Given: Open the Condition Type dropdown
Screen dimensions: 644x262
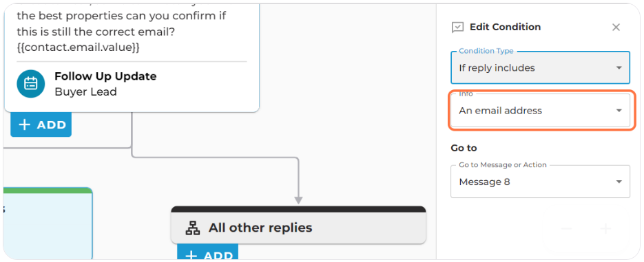Looking at the screenshot, I should (540, 67).
